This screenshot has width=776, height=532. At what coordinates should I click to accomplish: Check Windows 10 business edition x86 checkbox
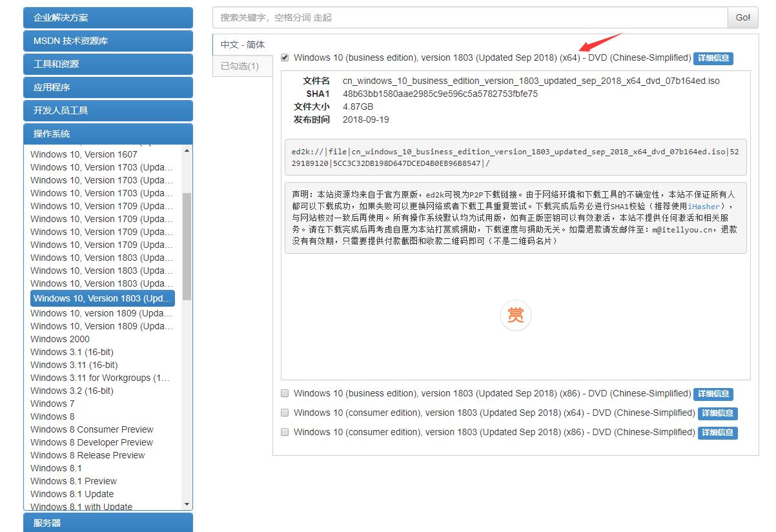[x=285, y=394]
